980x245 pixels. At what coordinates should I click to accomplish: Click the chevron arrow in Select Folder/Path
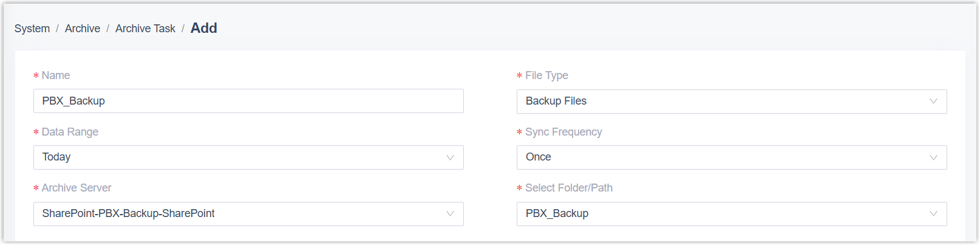(x=933, y=214)
